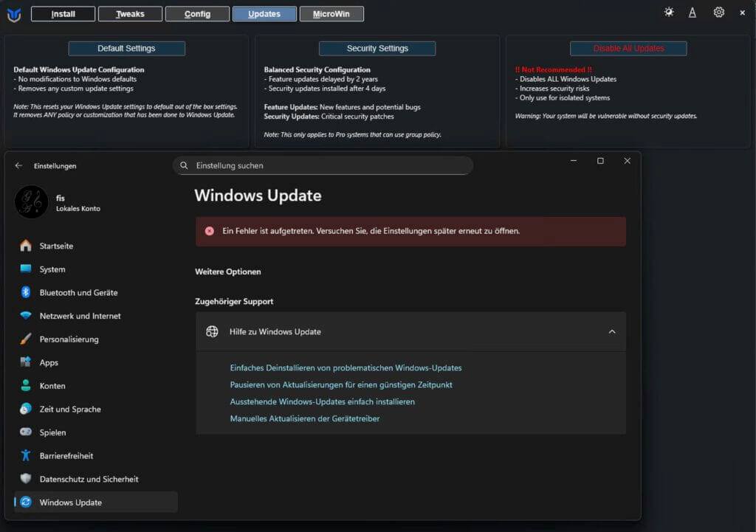Open the MicroWin tab

pos(331,14)
